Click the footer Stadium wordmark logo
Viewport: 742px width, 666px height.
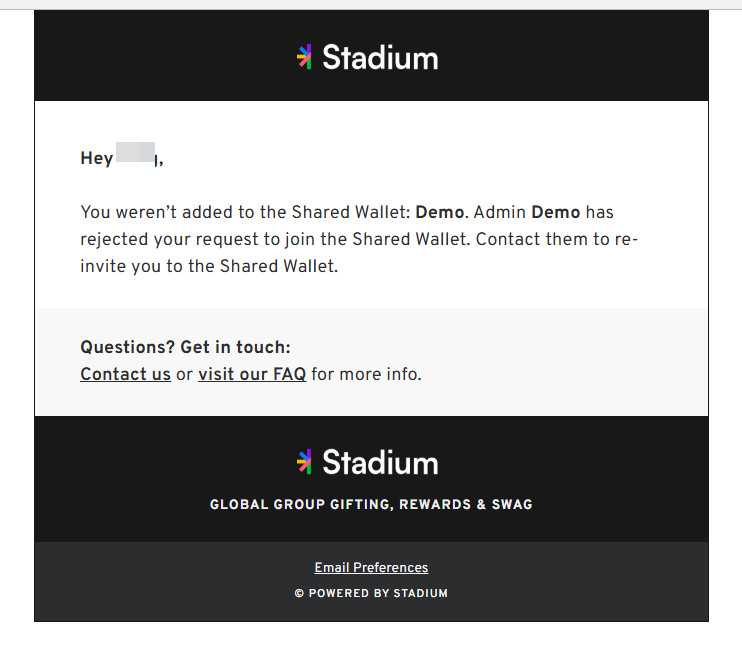[380, 462]
